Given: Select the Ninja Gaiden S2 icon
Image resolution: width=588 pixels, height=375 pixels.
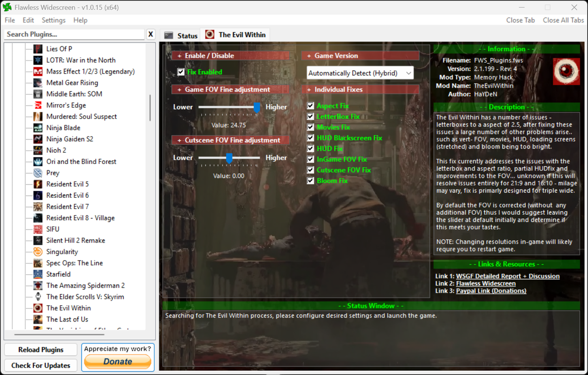Looking at the screenshot, I should [x=38, y=139].
